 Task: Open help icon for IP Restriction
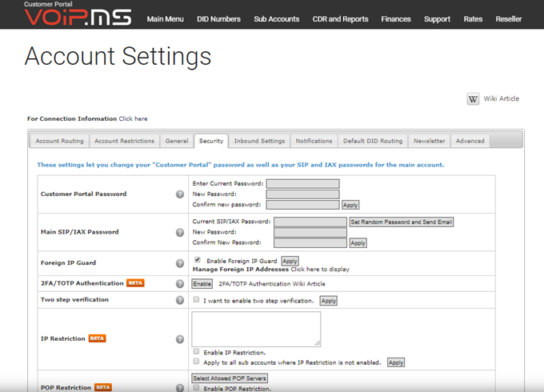[x=180, y=339]
